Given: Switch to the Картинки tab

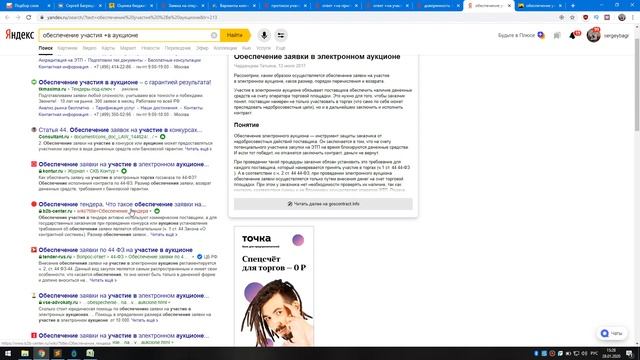Looking at the screenshot, I should tap(67, 48).
